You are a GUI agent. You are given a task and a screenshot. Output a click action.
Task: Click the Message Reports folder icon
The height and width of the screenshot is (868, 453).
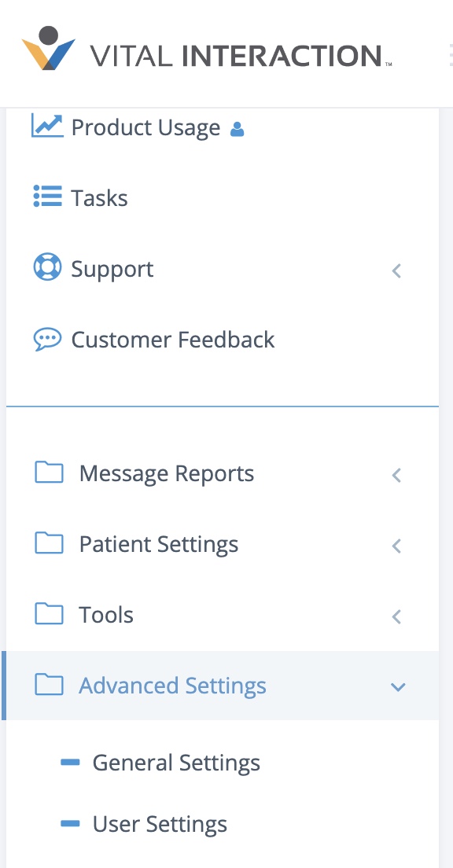[x=48, y=473]
